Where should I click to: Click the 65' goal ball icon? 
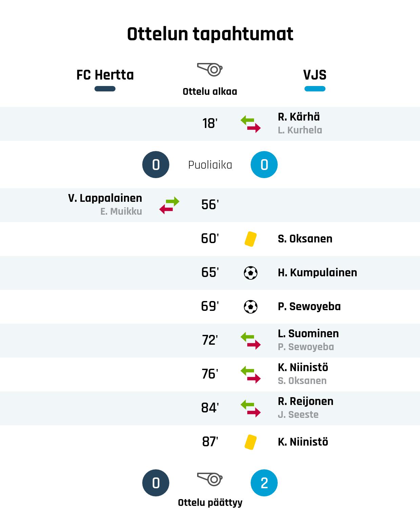[x=251, y=273]
